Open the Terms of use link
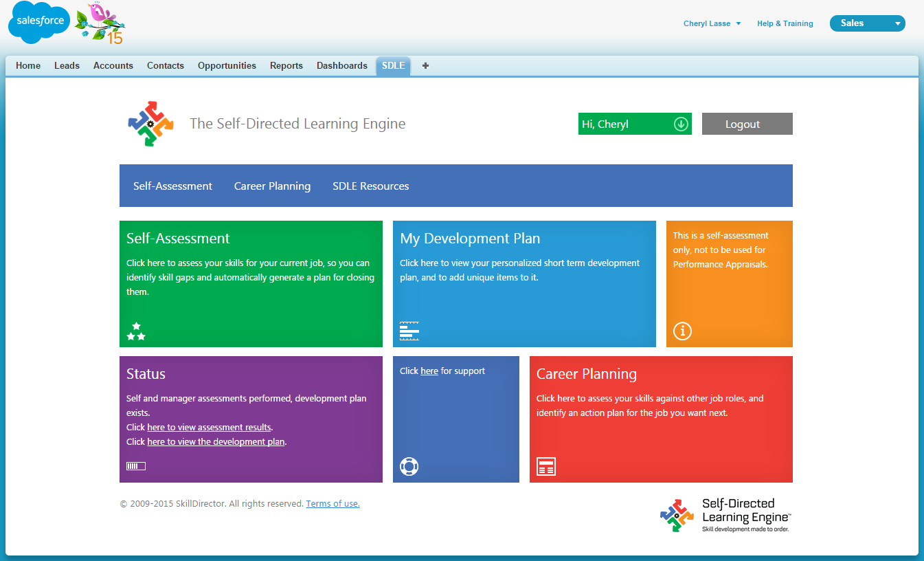The width and height of the screenshot is (924, 561). tap(333, 504)
